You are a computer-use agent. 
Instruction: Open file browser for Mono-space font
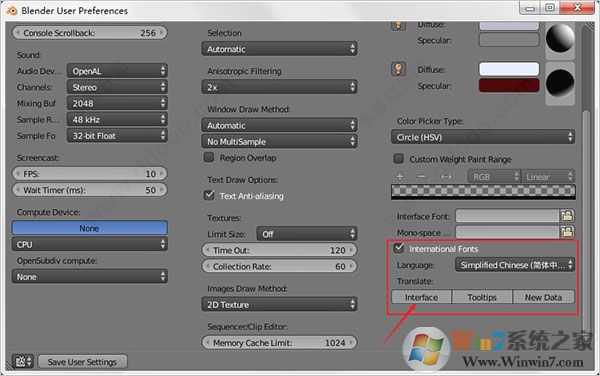click(567, 232)
